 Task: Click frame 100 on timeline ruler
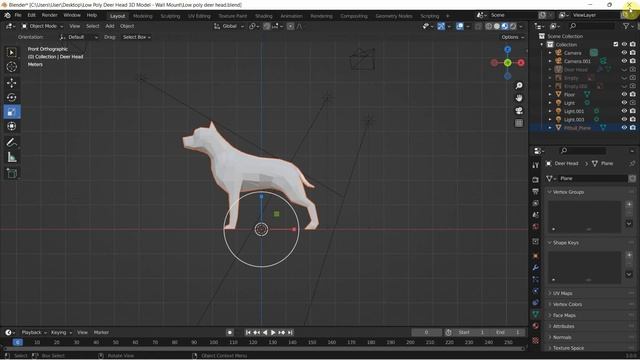pos(213,342)
